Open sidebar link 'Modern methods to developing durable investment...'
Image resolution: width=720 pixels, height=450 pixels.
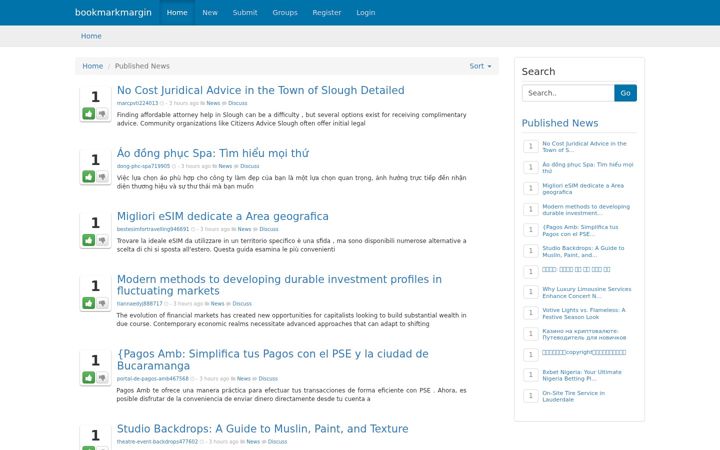point(586,210)
